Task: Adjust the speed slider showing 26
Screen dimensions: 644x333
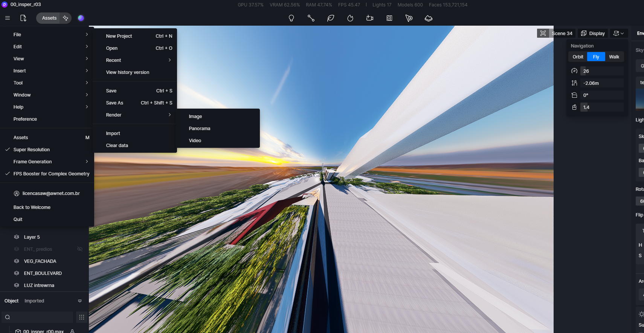Action: point(602,71)
